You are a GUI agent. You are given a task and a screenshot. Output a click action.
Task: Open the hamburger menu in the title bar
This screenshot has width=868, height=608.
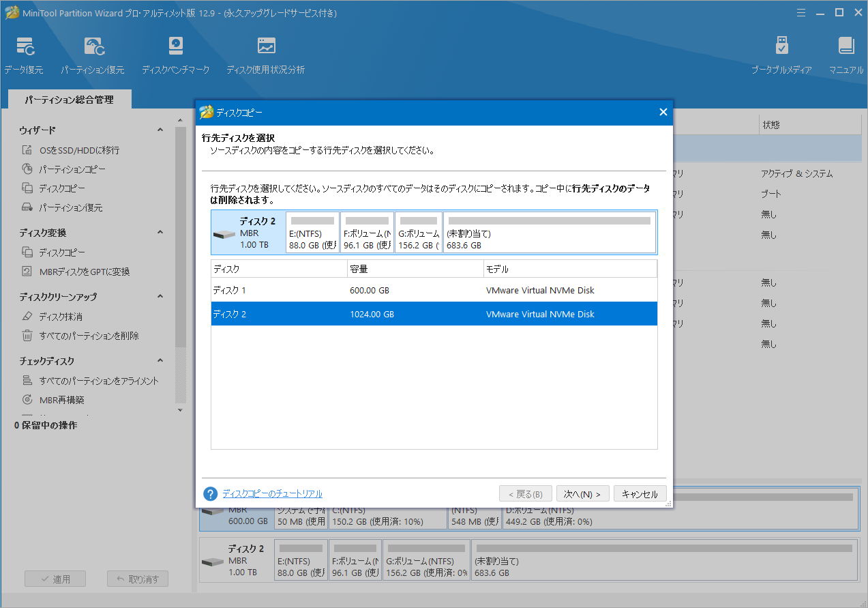point(802,12)
